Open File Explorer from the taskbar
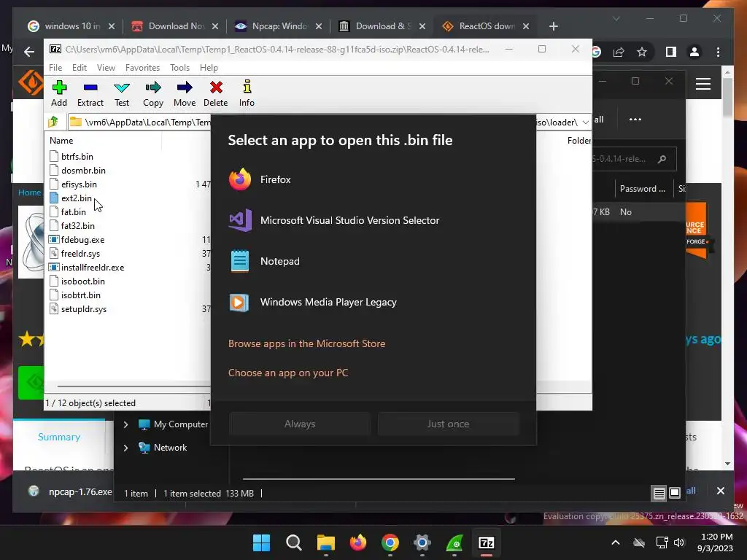Viewport: 747px width, 560px height. (326, 542)
